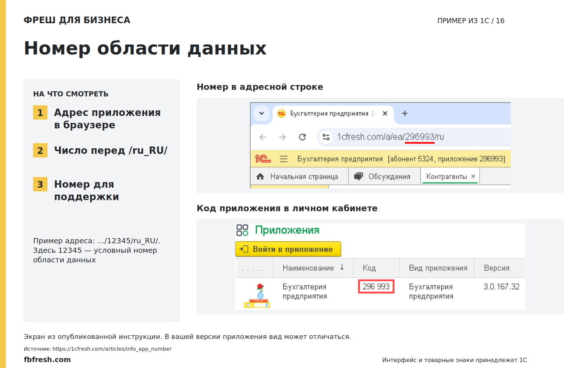Click the Приложения grid icon

(242, 230)
